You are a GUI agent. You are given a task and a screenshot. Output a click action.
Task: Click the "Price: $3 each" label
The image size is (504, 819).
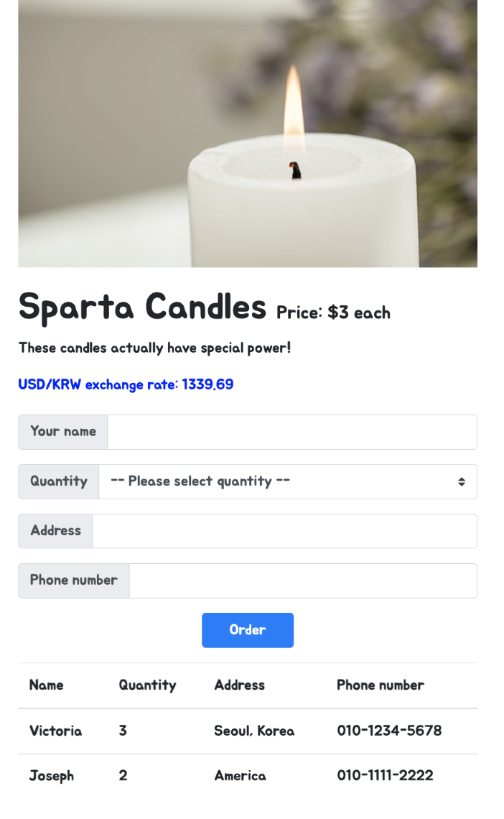(332, 313)
